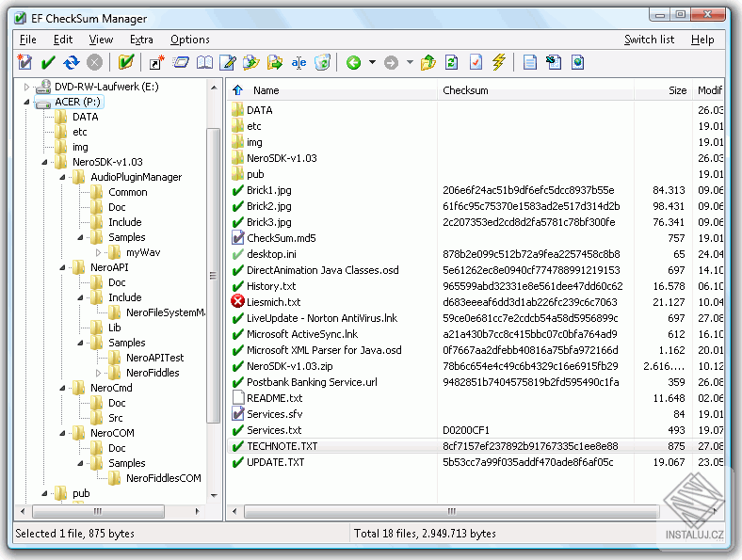Click Switch list in the menu bar
The width and height of the screenshot is (742, 560).
pyautogui.click(x=650, y=40)
